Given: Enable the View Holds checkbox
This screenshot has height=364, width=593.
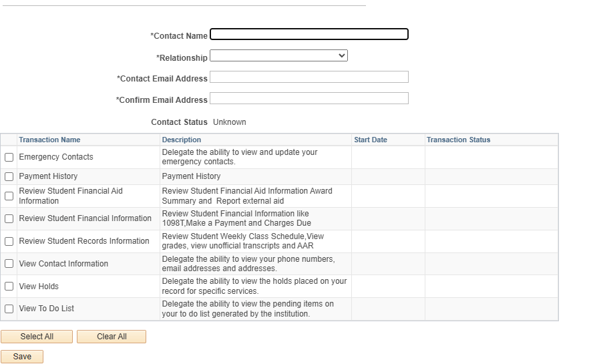Looking at the screenshot, I should tap(9, 287).
